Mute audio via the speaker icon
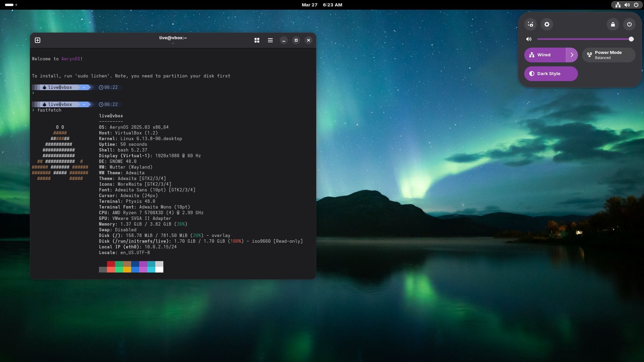This screenshot has height=362, width=644. pyautogui.click(x=529, y=39)
